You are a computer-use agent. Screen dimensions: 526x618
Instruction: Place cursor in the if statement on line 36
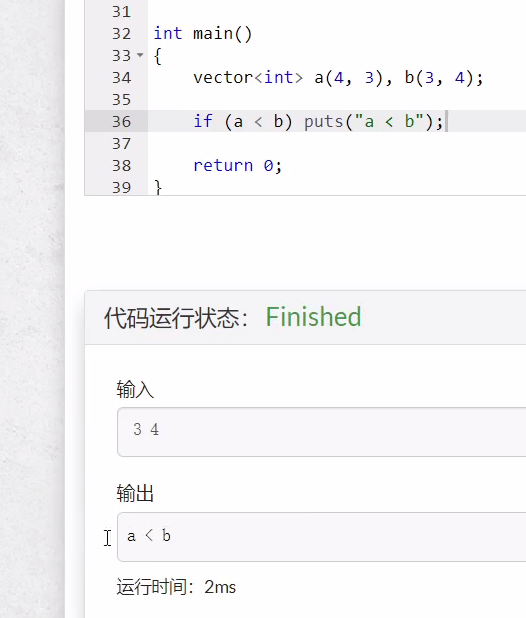pos(318,121)
